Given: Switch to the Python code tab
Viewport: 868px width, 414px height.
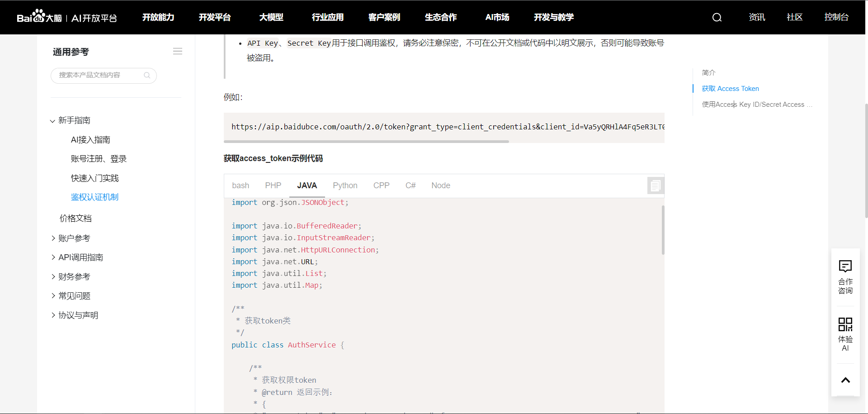Looking at the screenshot, I should [x=345, y=186].
